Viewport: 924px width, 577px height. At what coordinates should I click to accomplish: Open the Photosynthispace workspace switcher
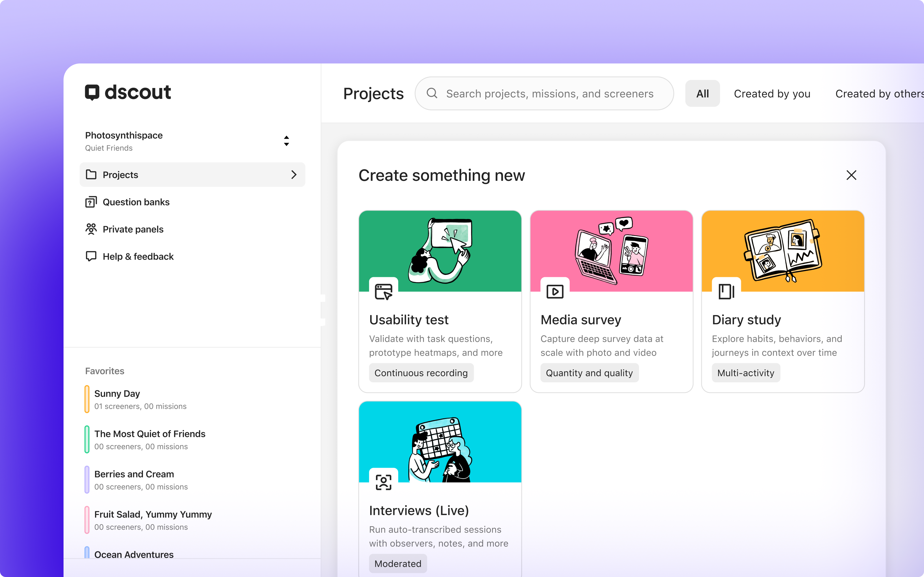[x=286, y=140]
